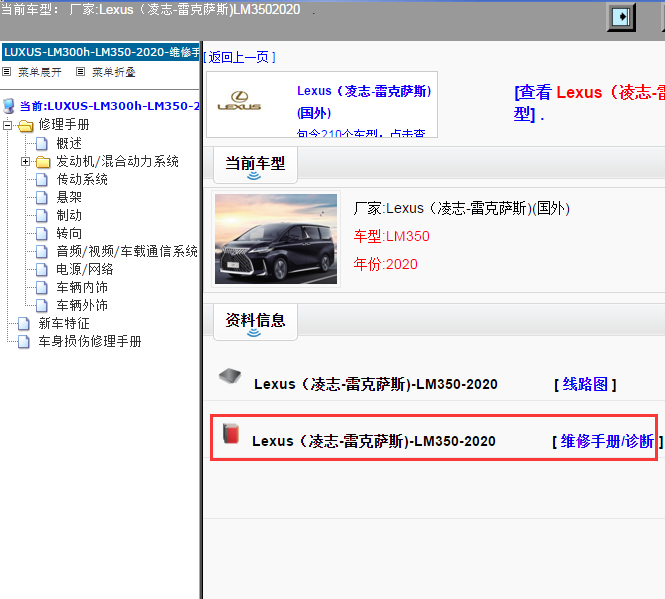This screenshot has width=665, height=599.
Task: Select 制动 in the tree
Action: (69, 216)
